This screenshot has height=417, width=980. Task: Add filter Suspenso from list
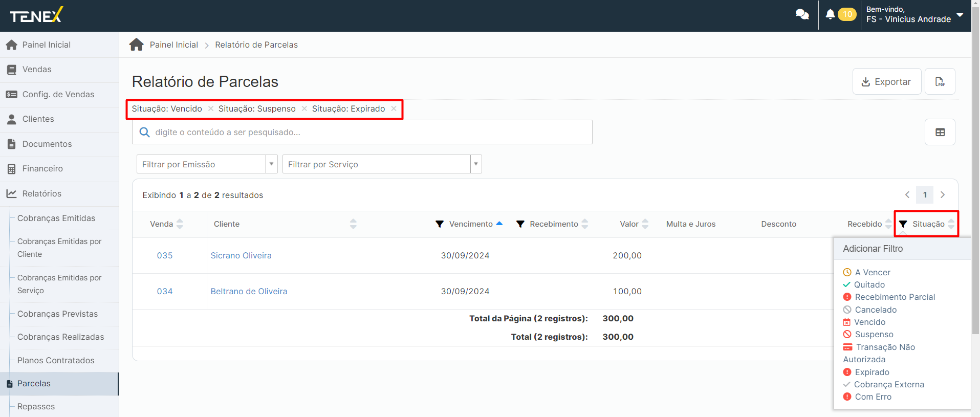[x=868, y=334]
